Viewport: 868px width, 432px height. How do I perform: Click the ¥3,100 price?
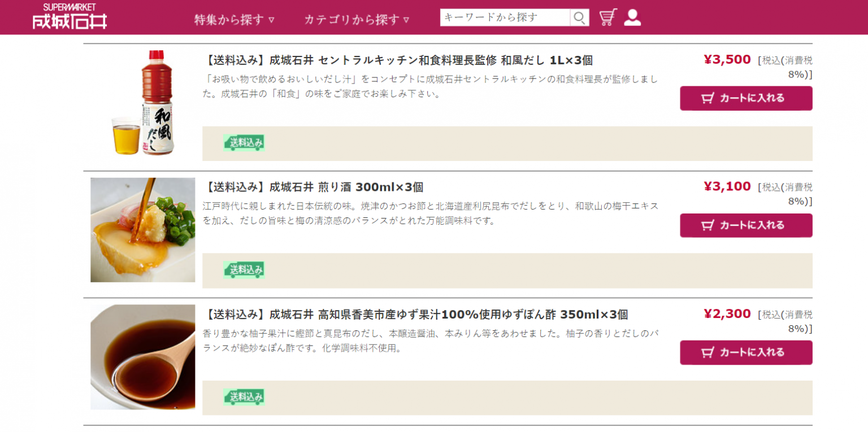pyautogui.click(x=727, y=186)
